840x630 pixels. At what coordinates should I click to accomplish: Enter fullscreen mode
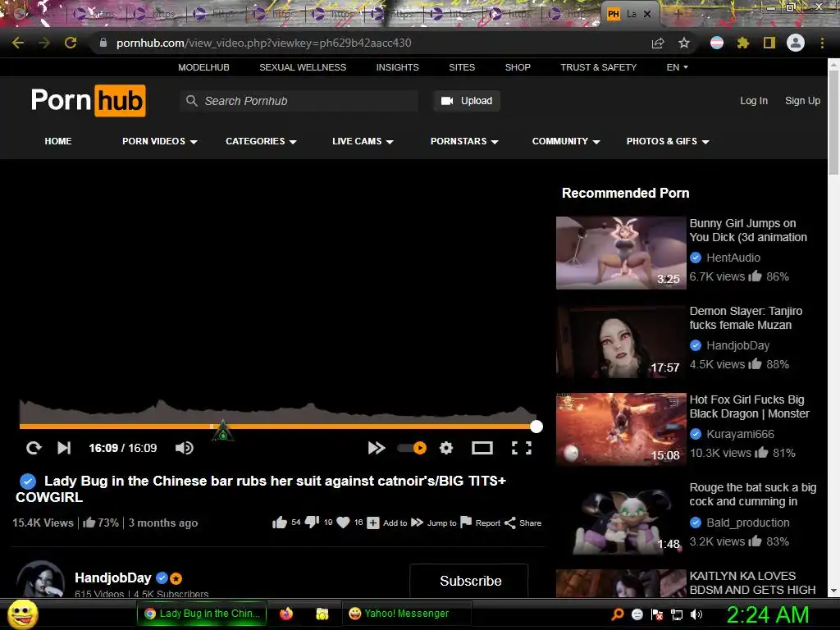[x=521, y=448]
